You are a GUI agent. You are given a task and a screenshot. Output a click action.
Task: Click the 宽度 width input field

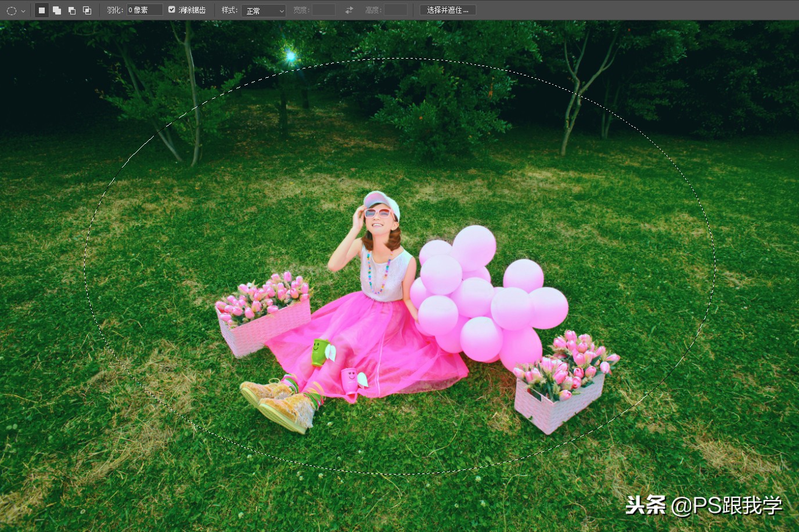(324, 9)
